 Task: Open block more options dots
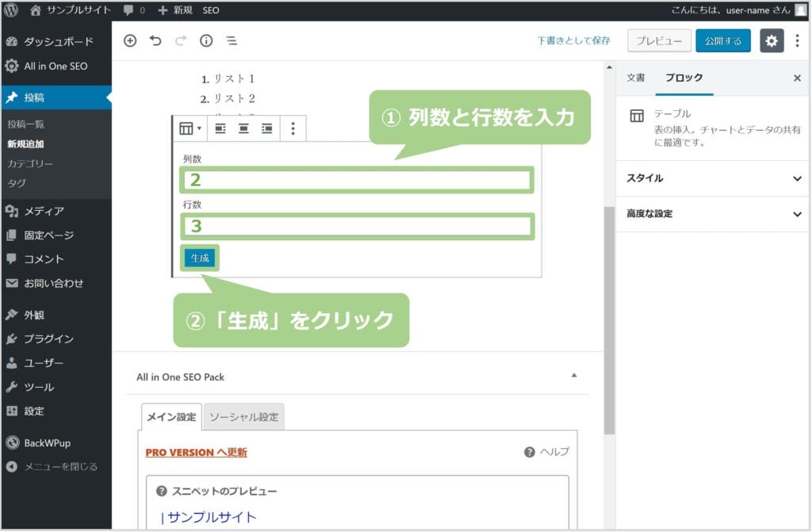tap(293, 128)
